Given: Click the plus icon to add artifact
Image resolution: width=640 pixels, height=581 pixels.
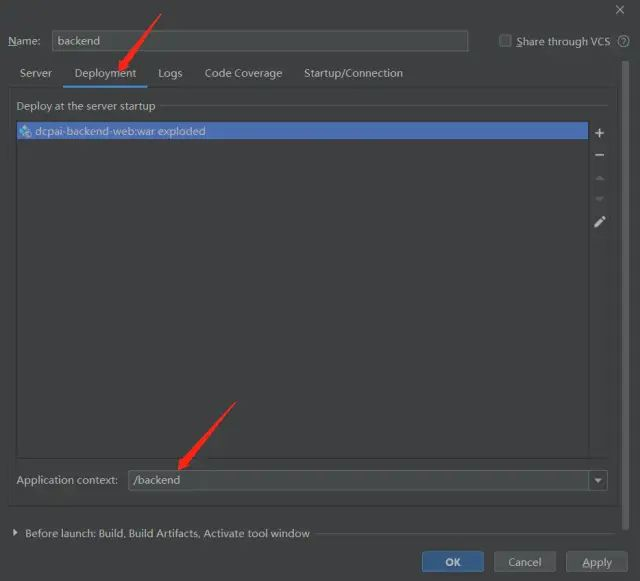Looking at the screenshot, I should tap(599, 133).
